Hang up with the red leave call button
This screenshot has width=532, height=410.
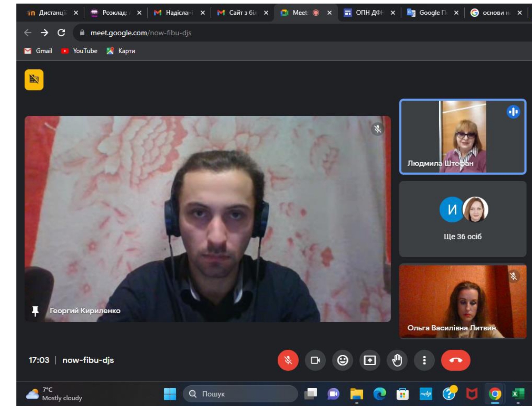[x=455, y=360]
